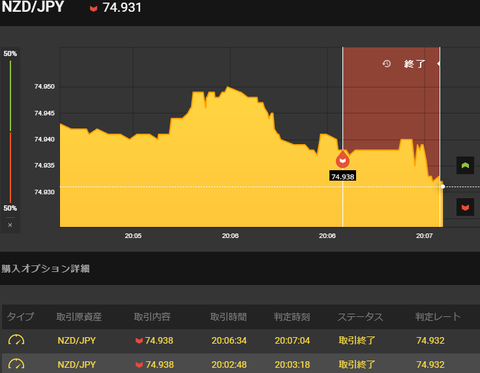Click 取引終了 status in the 20:03:18 row

(357, 365)
